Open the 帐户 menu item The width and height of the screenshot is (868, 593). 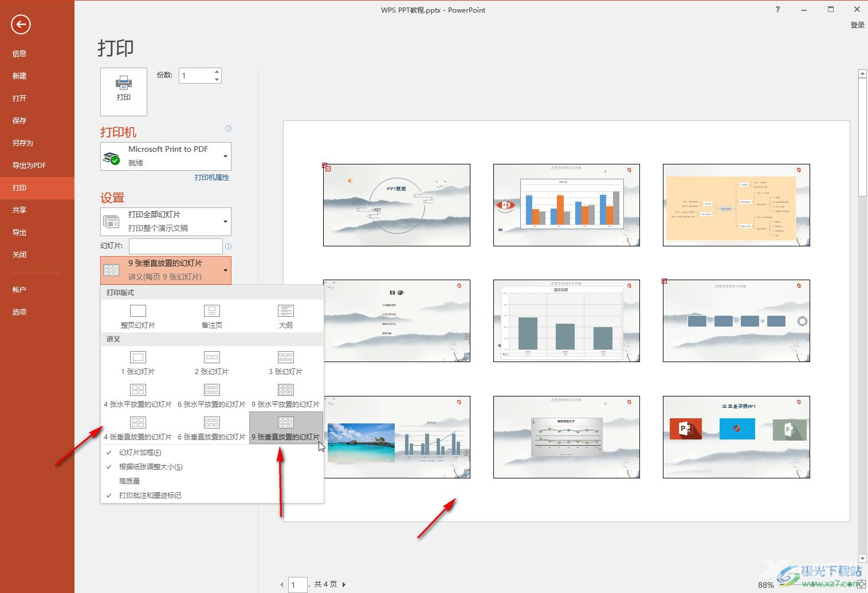pos(37,289)
